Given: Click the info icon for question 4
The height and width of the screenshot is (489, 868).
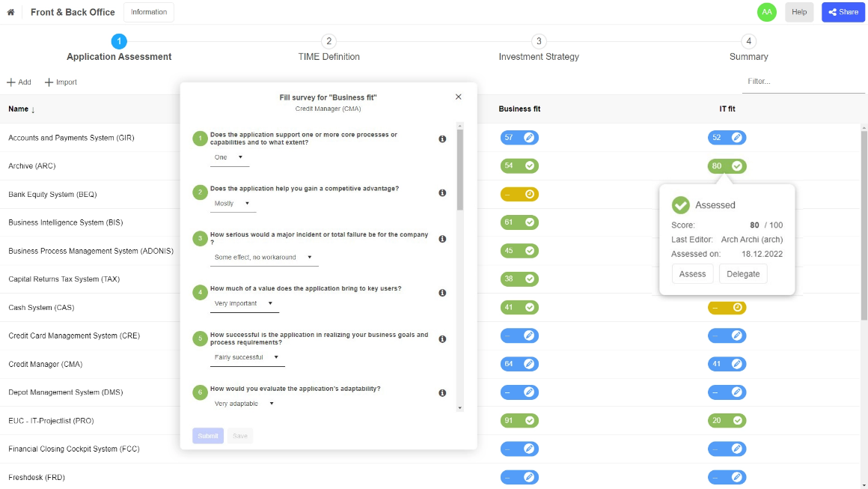Looking at the screenshot, I should (x=442, y=293).
